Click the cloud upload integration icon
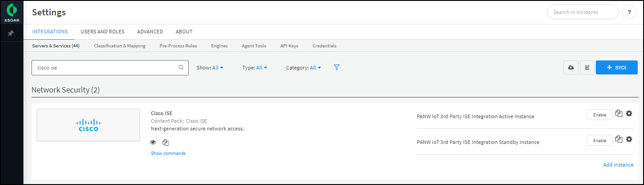Viewport: 644px width, 185px height. tap(571, 68)
